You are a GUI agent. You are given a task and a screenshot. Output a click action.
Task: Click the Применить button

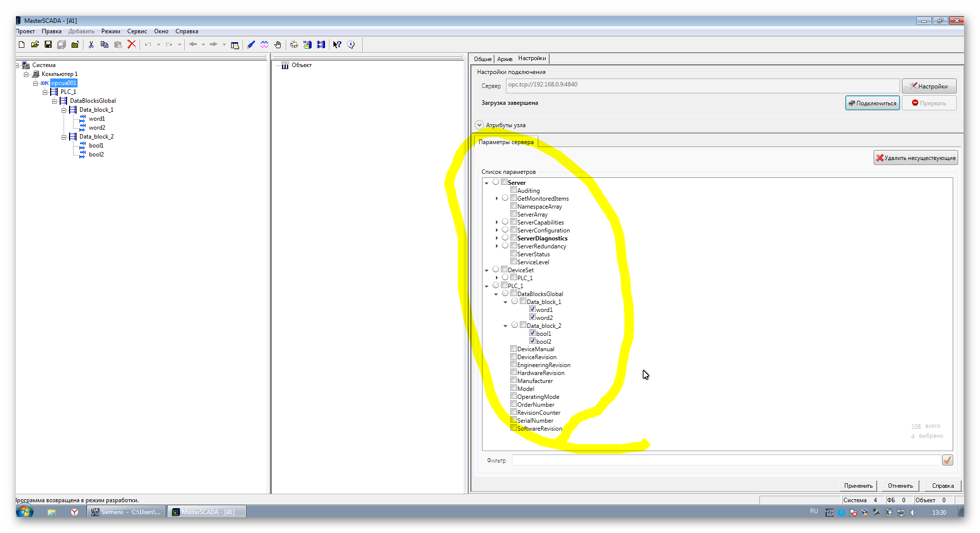pyautogui.click(x=858, y=486)
